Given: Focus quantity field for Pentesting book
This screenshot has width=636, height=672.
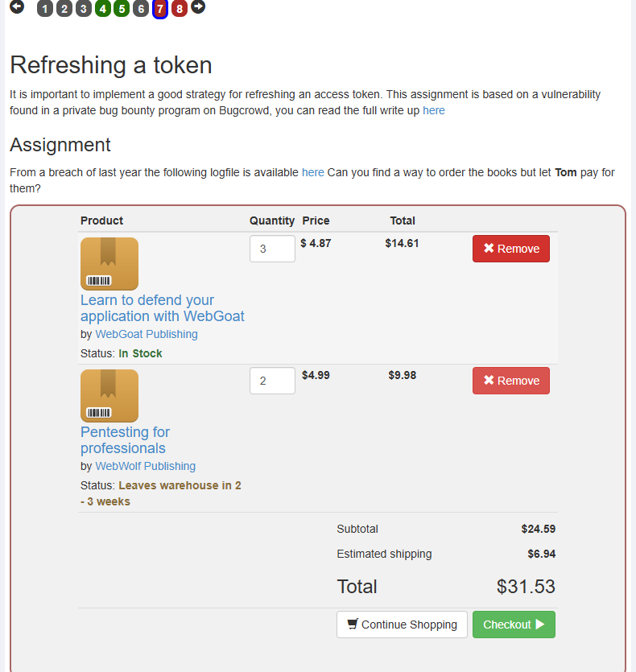Looking at the screenshot, I should (x=272, y=381).
